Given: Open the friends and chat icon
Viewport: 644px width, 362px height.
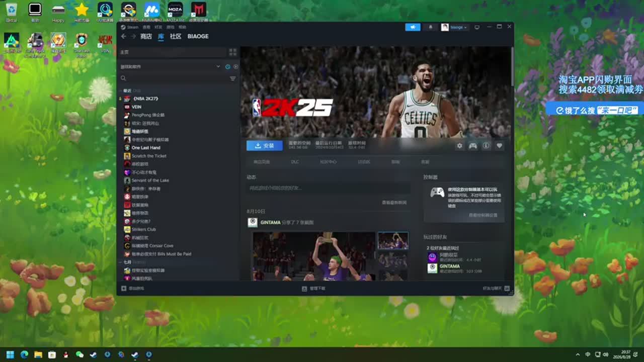Looking at the screenshot, I should [507, 289].
